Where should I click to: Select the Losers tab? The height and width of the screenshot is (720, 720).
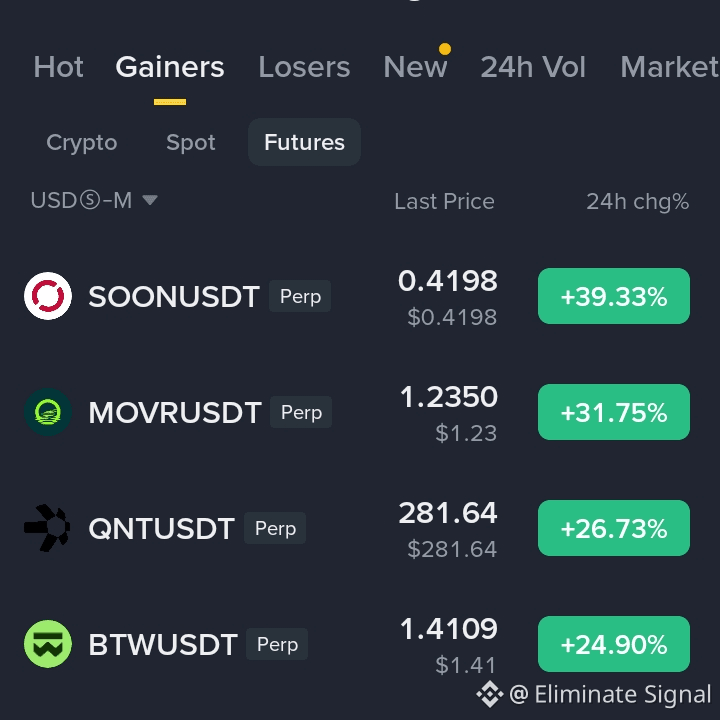click(x=304, y=67)
